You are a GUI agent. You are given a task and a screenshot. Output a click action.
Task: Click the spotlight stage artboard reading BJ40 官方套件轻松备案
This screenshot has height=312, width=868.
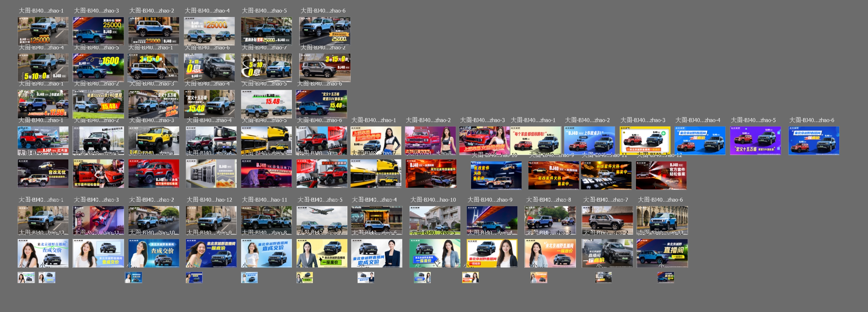click(661, 176)
